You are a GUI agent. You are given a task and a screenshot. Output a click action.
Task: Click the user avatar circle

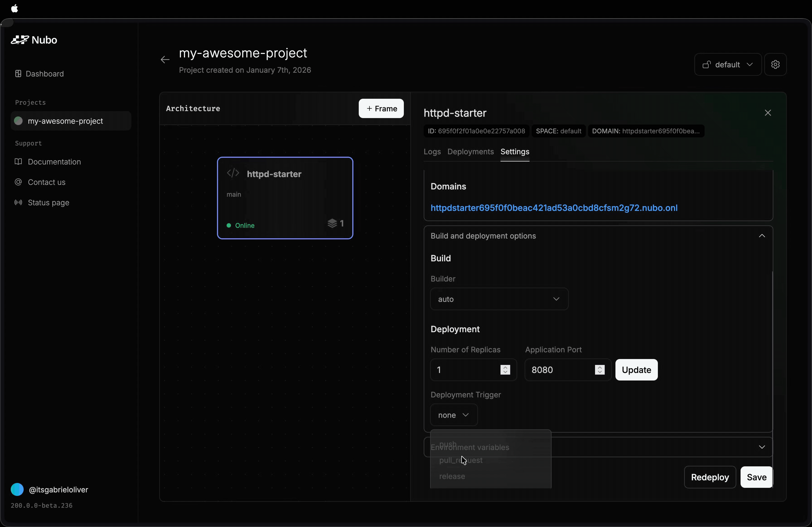coord(17,489)
